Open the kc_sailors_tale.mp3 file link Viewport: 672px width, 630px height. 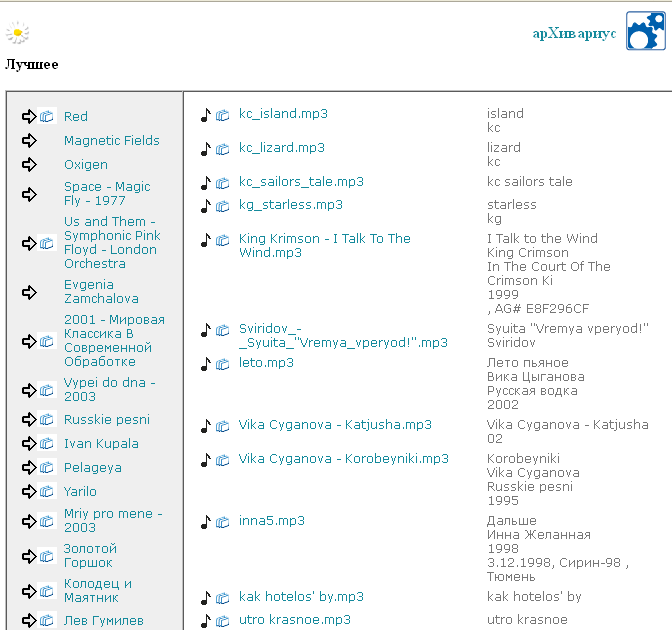tap(301, 182)
